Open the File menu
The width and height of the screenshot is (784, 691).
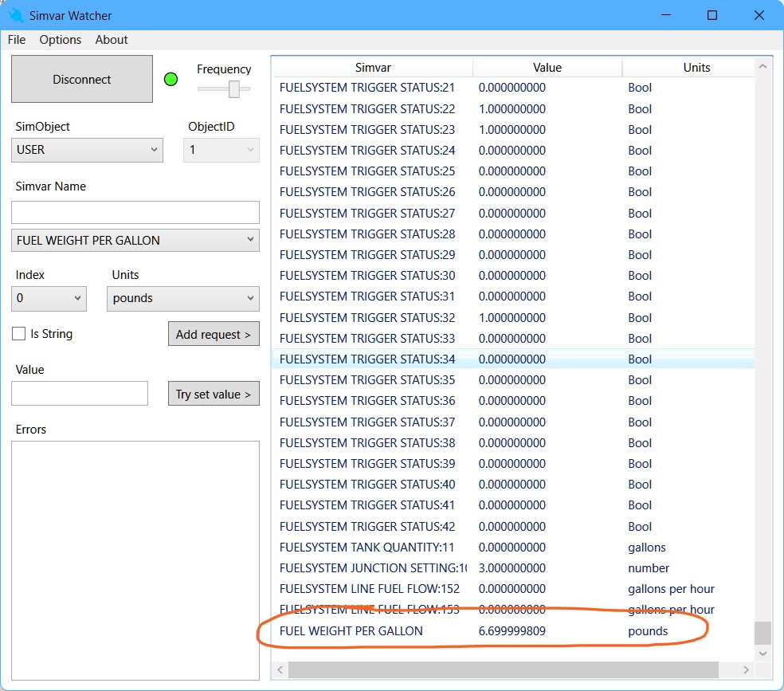point(17,40)
